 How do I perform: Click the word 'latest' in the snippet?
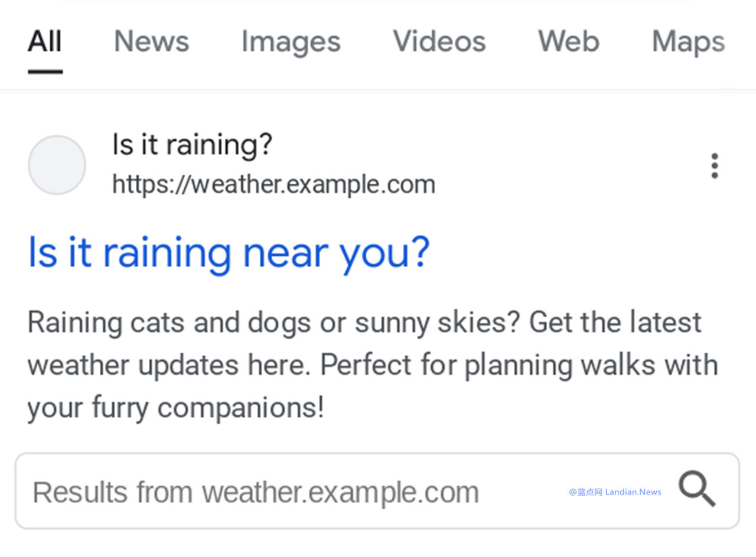point(665,323)
